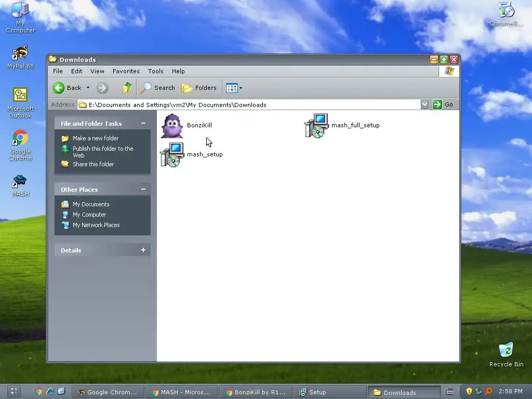Switch to BonziKill by R1... taskbar window
This screenshot has height=399, width=532.
[256, 392]
